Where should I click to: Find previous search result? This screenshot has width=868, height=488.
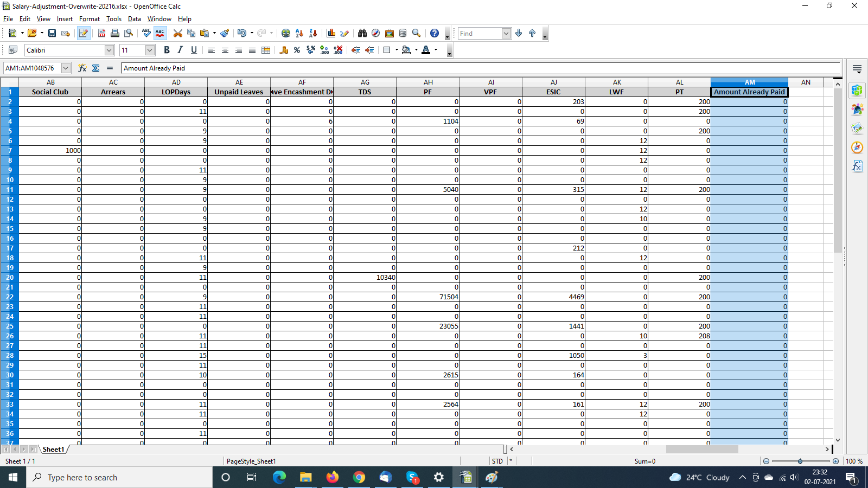coord(532,33)
